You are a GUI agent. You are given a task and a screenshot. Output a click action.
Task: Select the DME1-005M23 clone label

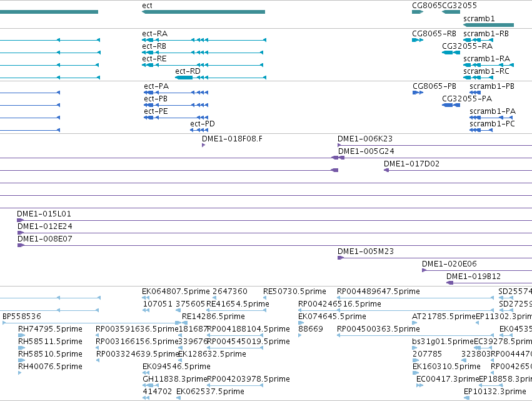click(366, 251)
